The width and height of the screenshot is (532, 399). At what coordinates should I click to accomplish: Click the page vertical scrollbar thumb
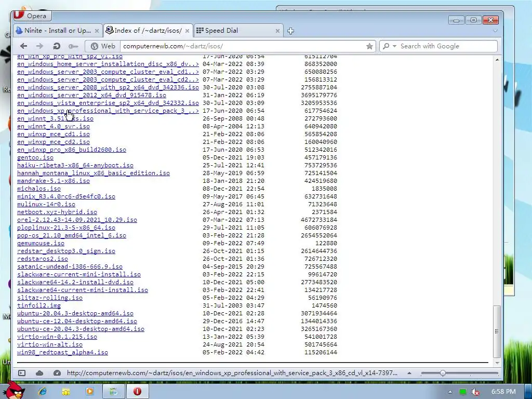tap(497, 331)
